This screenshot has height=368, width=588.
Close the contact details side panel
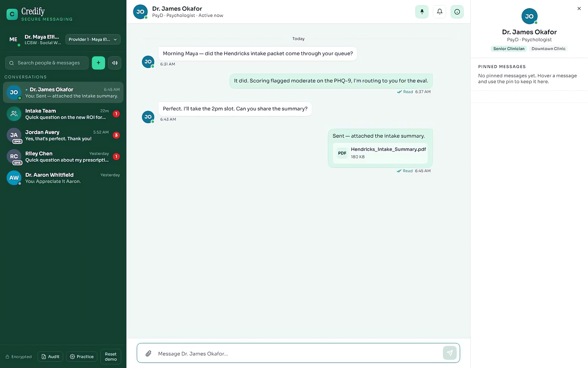click(x=579, y=8)
